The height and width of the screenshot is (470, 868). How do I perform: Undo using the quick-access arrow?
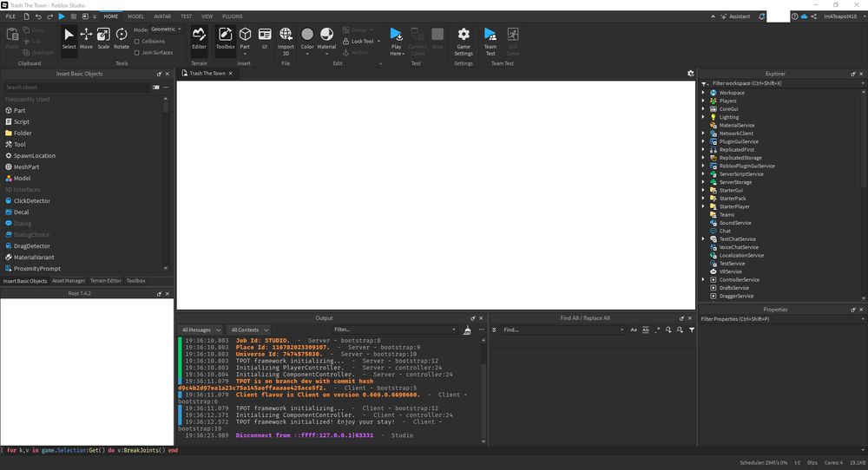click(x=38, y=16)
